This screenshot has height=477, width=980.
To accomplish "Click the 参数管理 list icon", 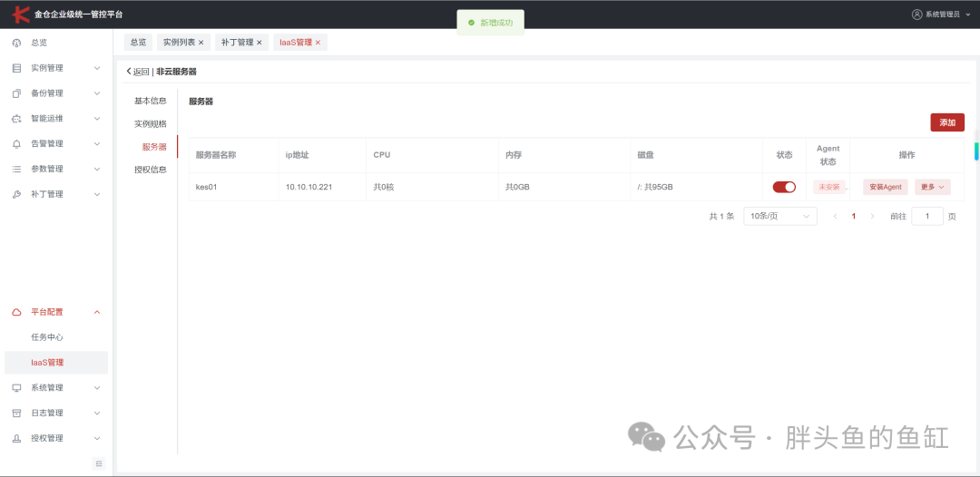I will (x=17, y=170).
